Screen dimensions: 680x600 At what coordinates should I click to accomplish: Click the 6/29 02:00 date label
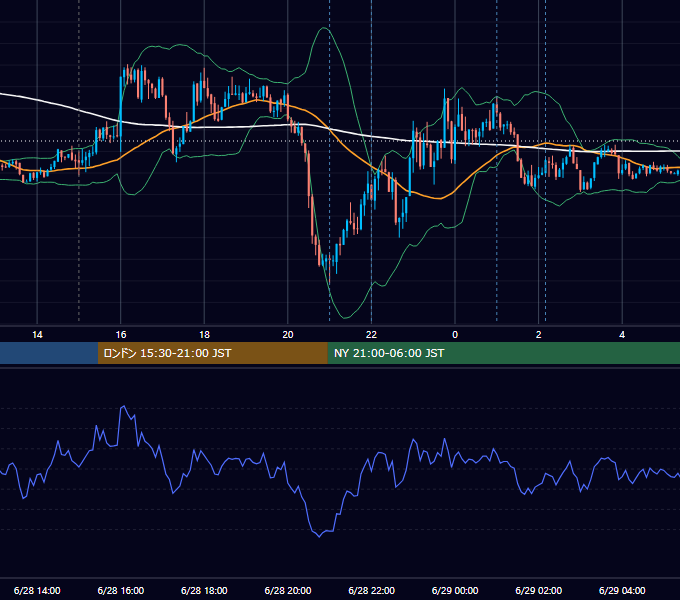(x=539, y=590)
